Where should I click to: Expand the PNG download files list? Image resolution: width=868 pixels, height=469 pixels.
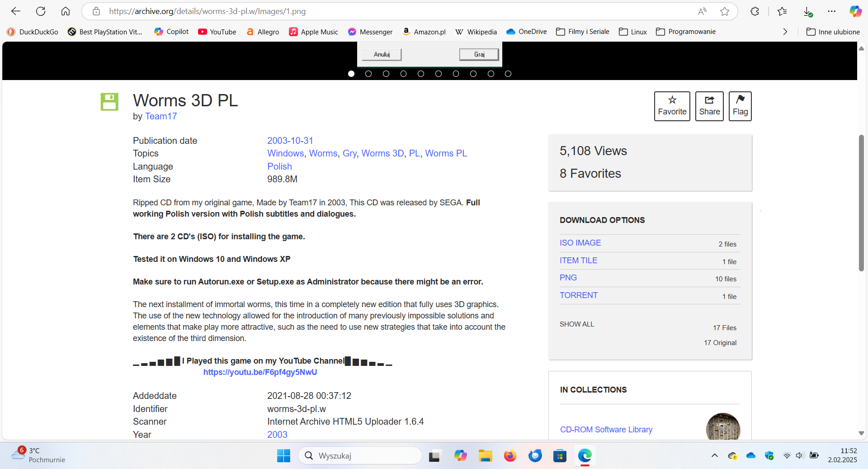click(568, 278)
